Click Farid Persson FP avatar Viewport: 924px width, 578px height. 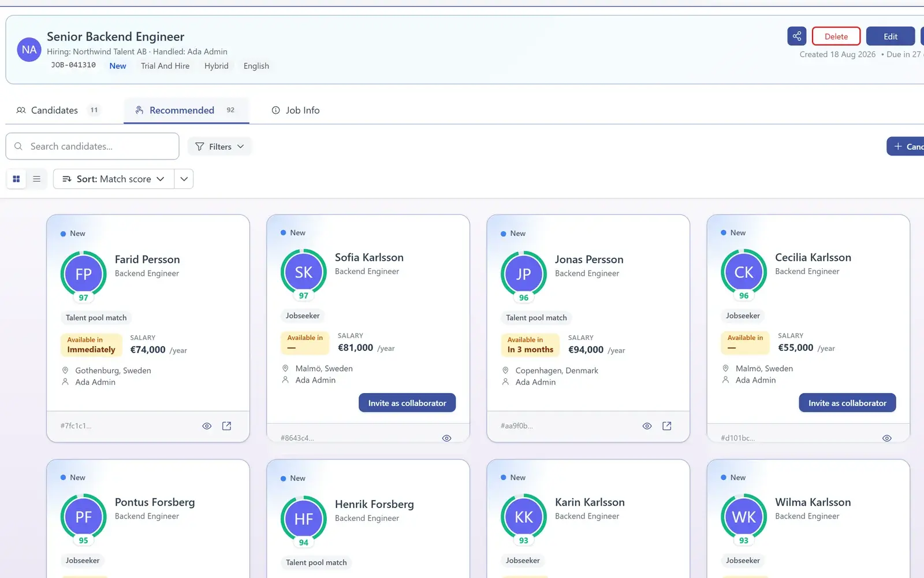tap(84, 274)
